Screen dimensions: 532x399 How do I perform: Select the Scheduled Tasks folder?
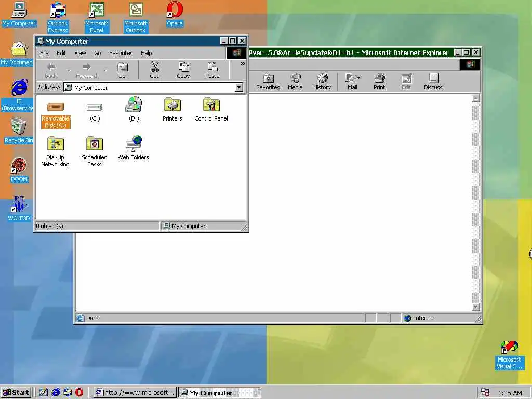[x=95, y=152]
